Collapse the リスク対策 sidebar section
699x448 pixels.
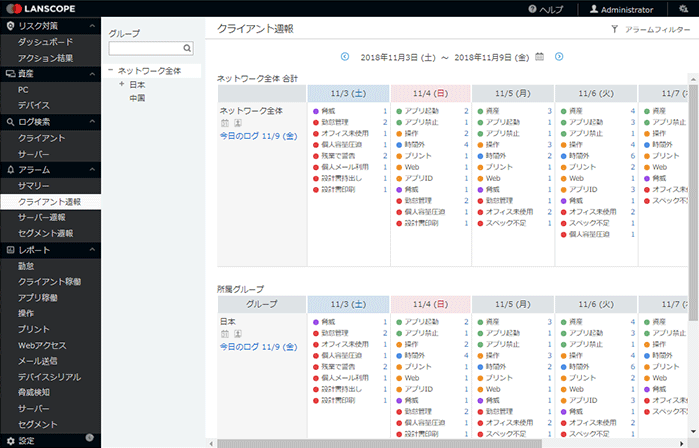(92, 26)
